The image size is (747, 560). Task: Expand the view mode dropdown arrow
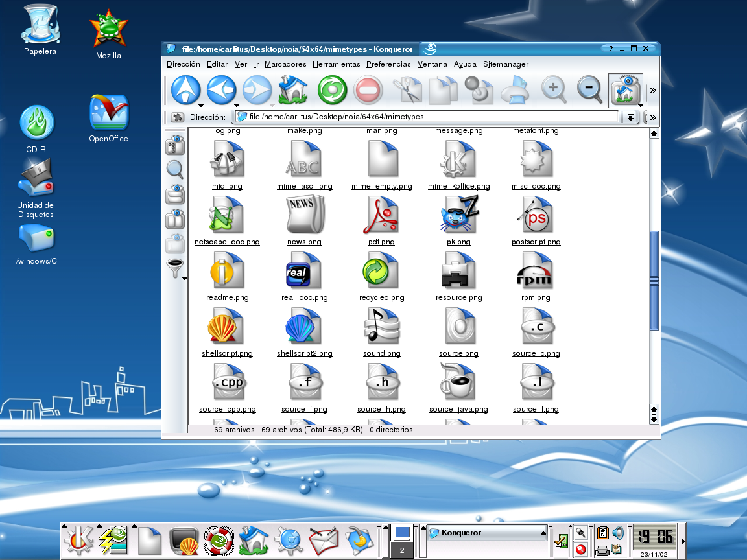point(641,105)
